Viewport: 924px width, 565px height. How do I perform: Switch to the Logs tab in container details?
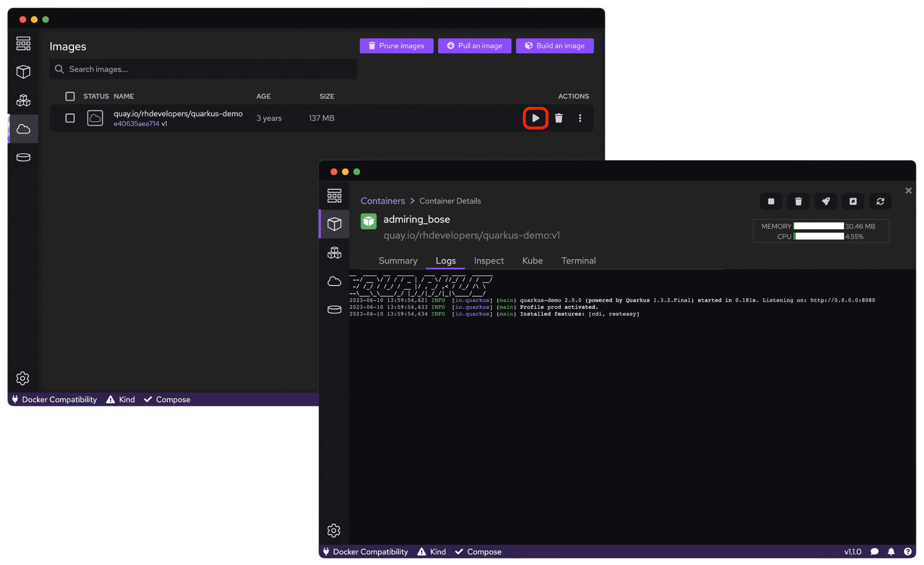(x=446, y=260)
